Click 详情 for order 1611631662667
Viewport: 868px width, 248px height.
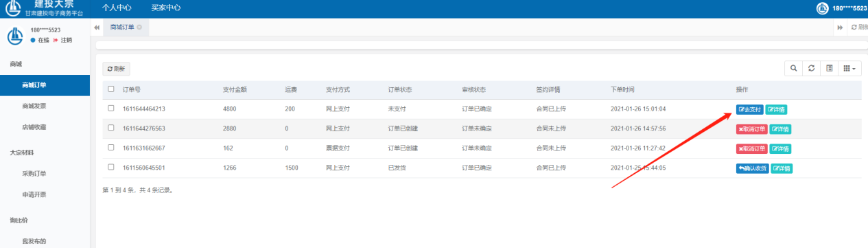click(779, 148)
